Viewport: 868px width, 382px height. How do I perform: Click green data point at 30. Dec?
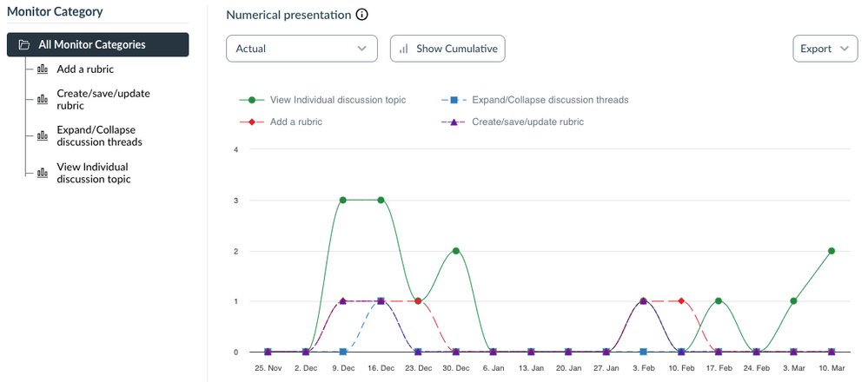tap(456, 251)
